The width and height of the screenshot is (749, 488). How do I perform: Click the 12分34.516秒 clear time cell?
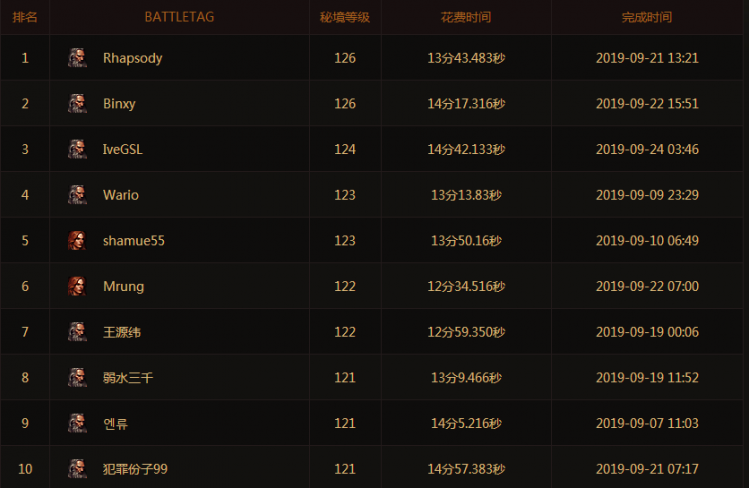pos(466,286)
